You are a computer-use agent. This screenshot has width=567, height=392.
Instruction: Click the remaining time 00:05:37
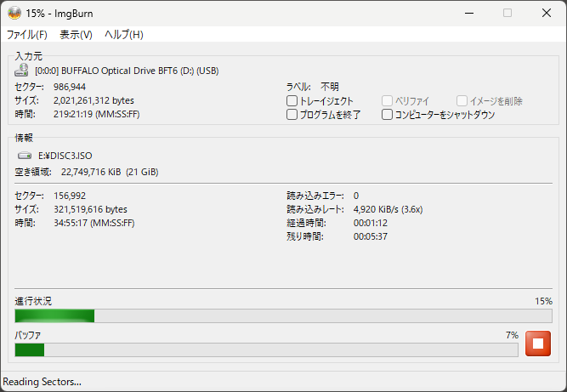pos(371,236)
